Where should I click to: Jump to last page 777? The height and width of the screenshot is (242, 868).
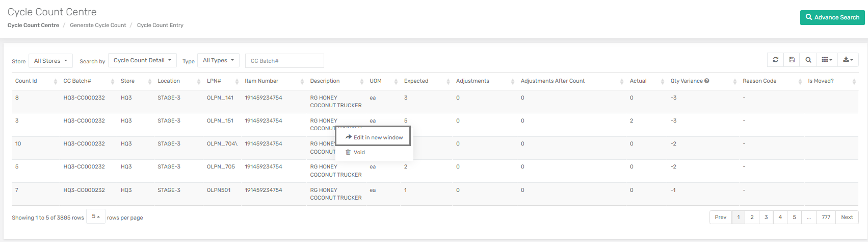(x=826, y=217)
